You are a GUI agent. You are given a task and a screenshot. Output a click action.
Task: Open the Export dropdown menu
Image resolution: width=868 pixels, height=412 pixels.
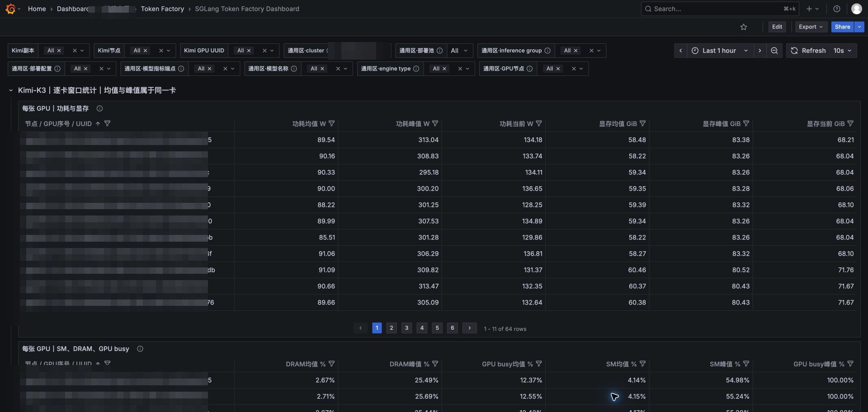811,27
